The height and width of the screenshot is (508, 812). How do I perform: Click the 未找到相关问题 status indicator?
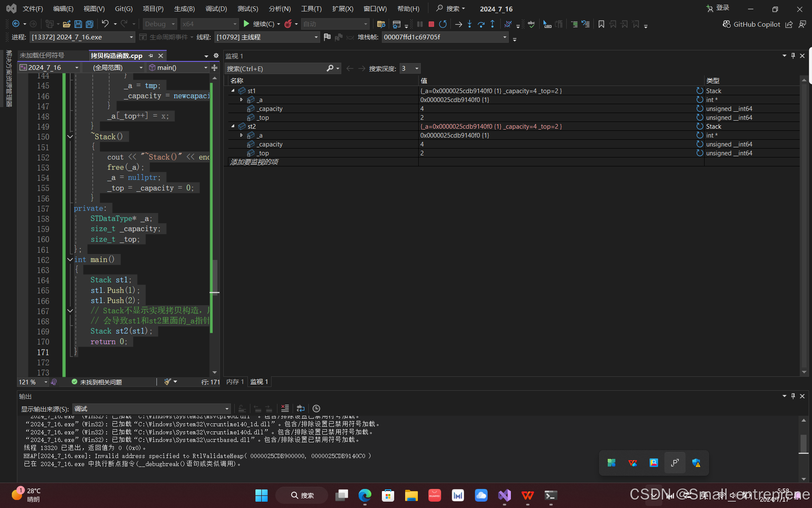click(97, 382)
